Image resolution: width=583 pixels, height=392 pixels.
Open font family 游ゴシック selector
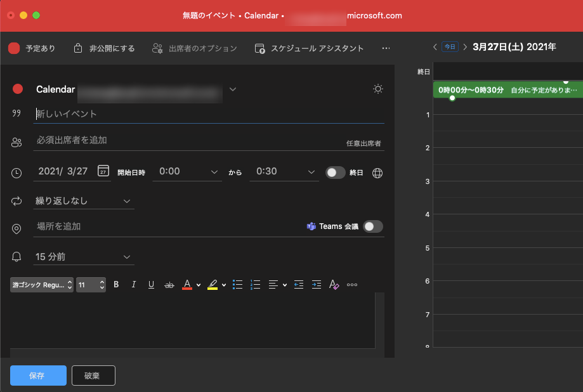(x=42, y=285)
